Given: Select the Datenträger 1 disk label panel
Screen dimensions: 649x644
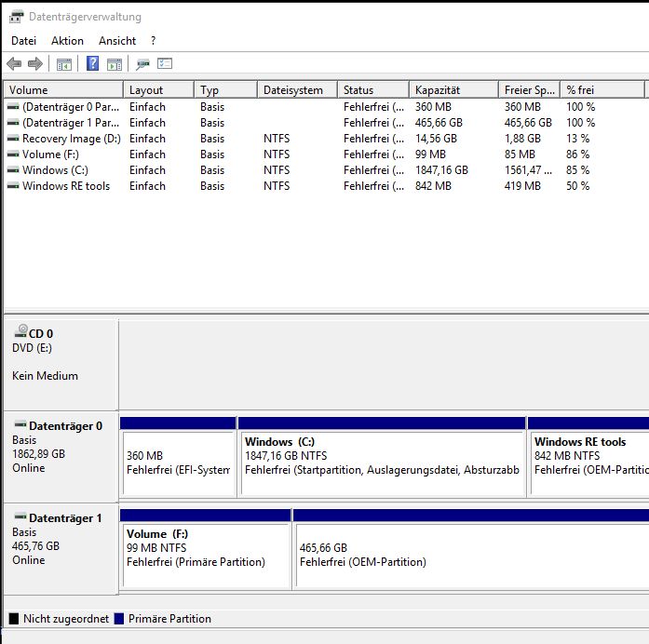Looking at the screenshot, I should coord(61,549).
